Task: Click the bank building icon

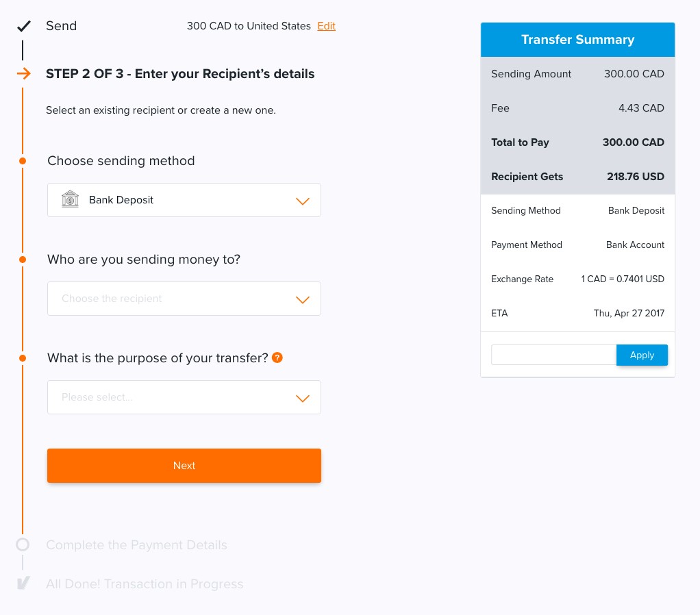Action: point(70,200)
